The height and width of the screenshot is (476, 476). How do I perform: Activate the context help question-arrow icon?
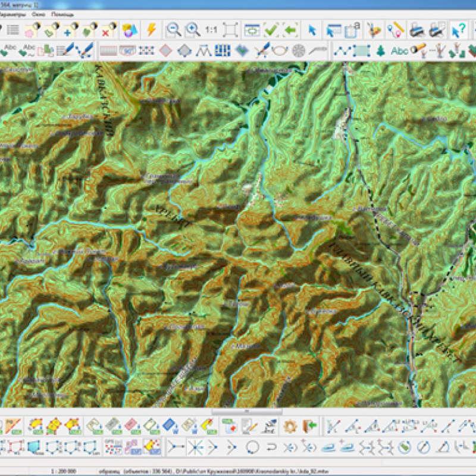coord(457,29)
